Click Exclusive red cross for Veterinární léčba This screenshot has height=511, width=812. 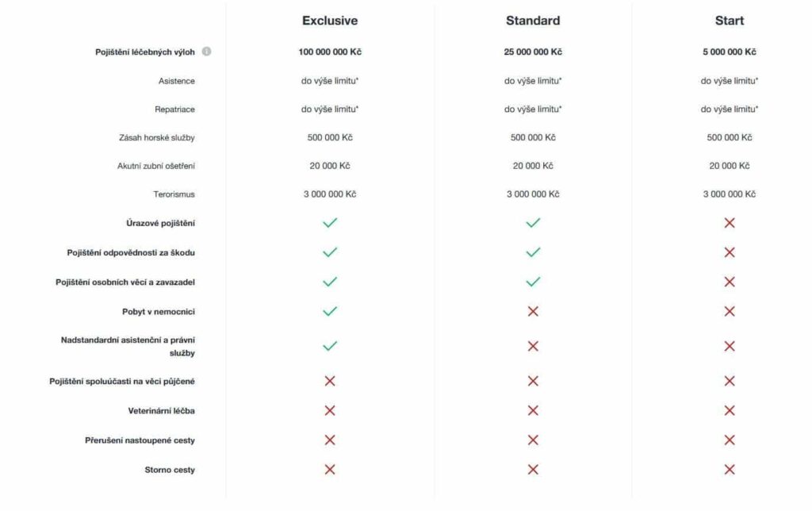point(330,410)
